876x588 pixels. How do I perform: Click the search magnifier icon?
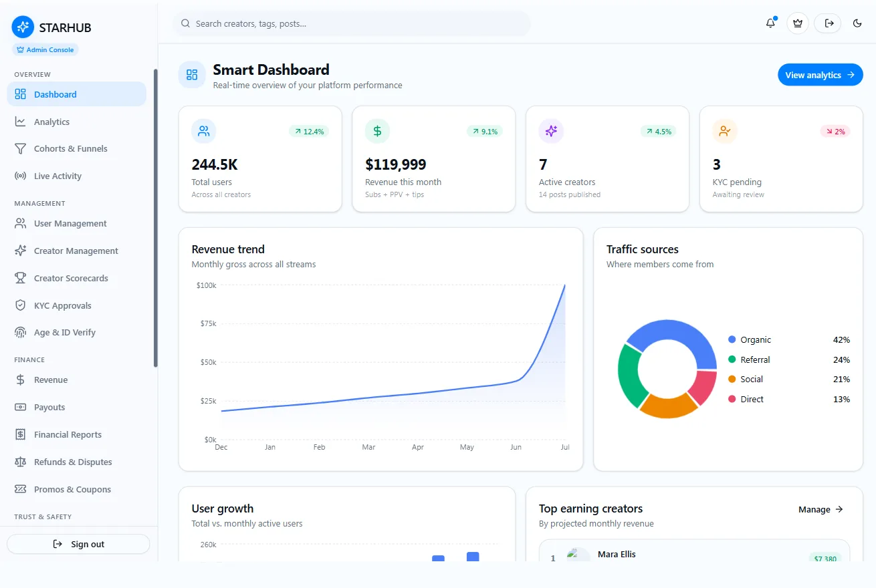[186, 23]
